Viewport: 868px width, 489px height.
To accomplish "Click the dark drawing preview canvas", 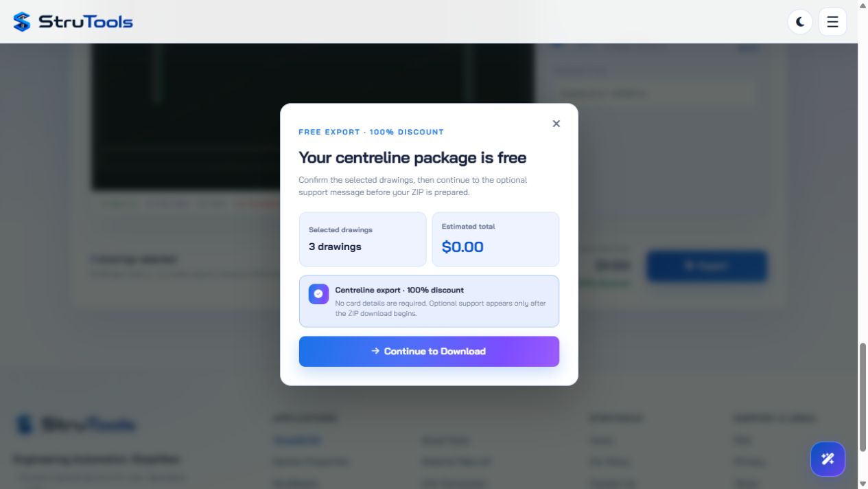I will tap(185, 117).
